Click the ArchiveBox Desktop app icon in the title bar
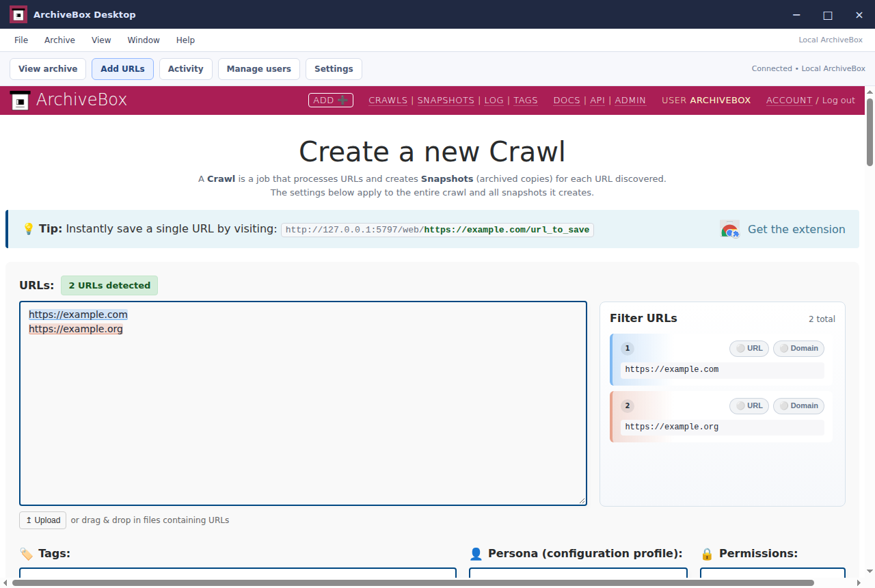 click(18, 14)
